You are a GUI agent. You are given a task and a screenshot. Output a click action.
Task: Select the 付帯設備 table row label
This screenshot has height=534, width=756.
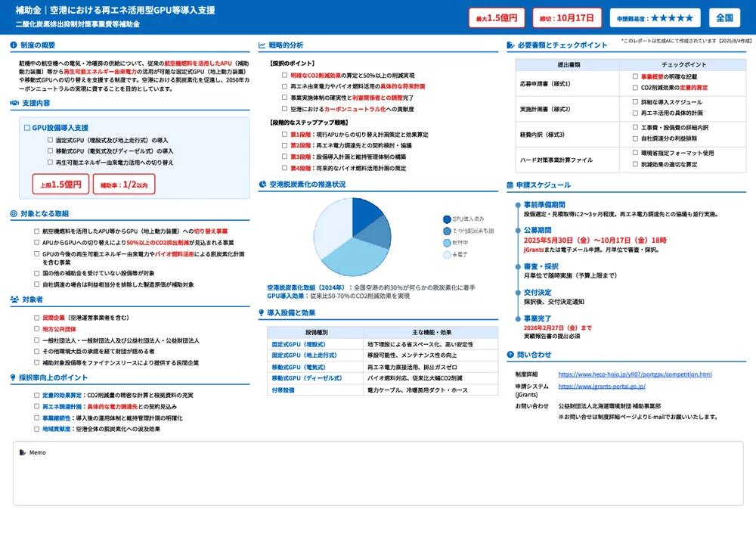point(283,390)
